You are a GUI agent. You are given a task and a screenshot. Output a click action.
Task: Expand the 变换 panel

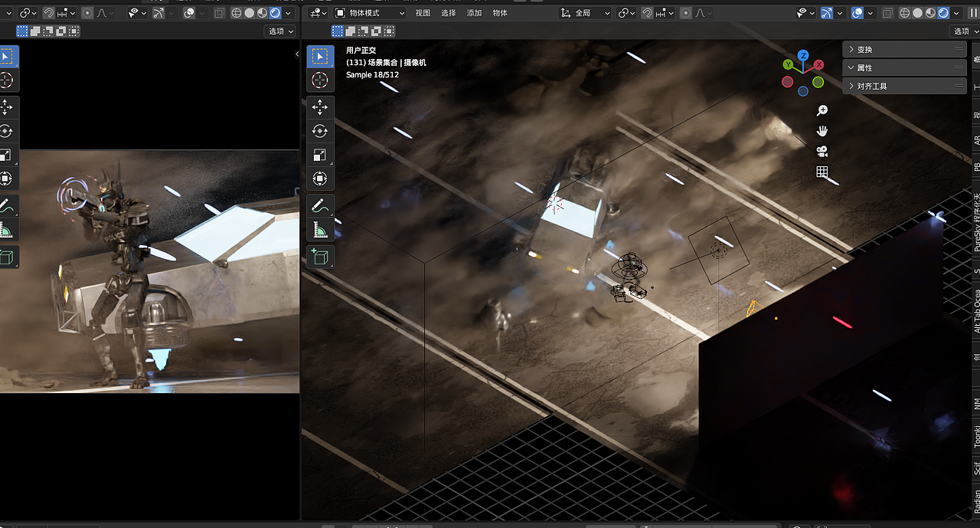(904, 49)
